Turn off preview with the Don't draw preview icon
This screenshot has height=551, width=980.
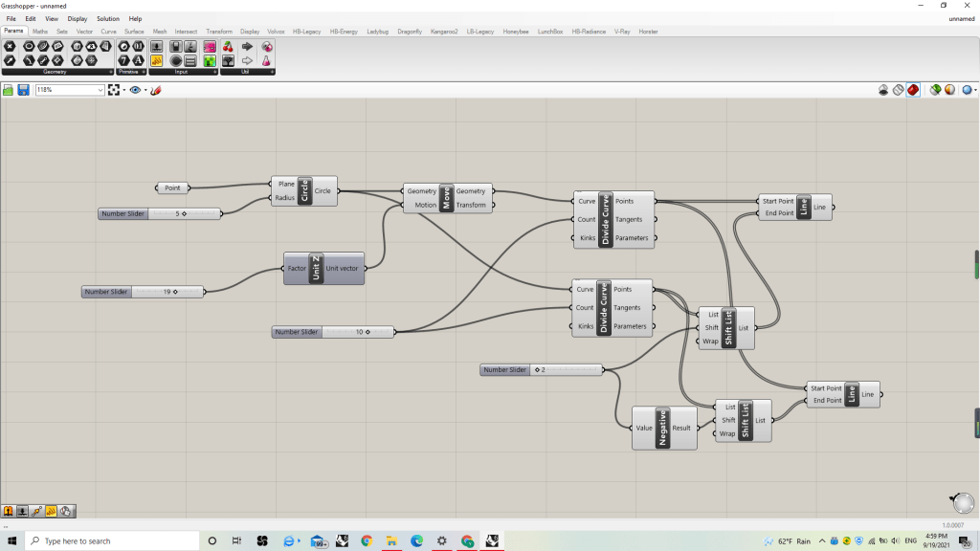[883, 90]
